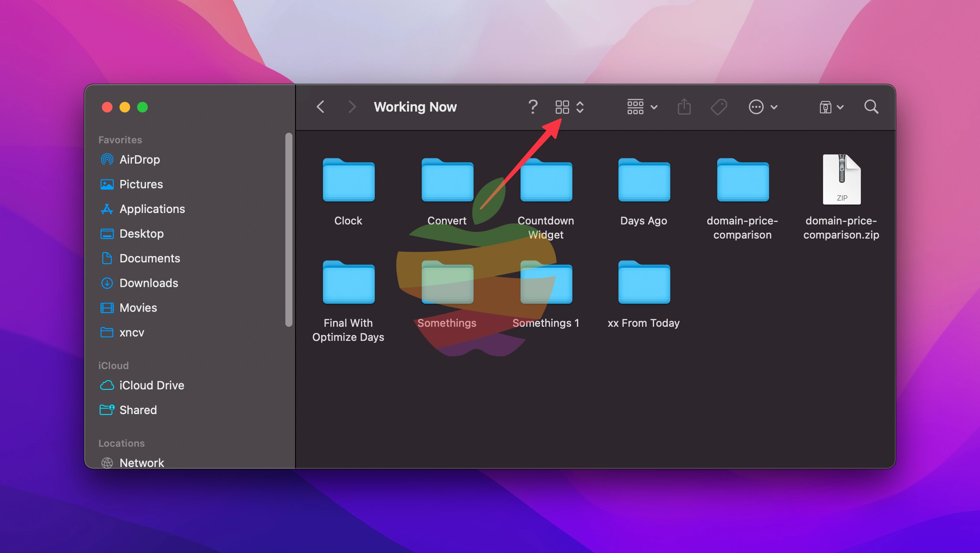Click the xx From Today name label

(644, 323)
